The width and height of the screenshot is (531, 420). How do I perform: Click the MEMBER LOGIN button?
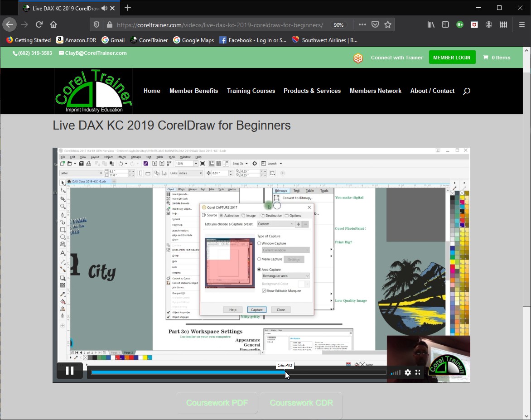pyautogui.click(x=452, y=57)
